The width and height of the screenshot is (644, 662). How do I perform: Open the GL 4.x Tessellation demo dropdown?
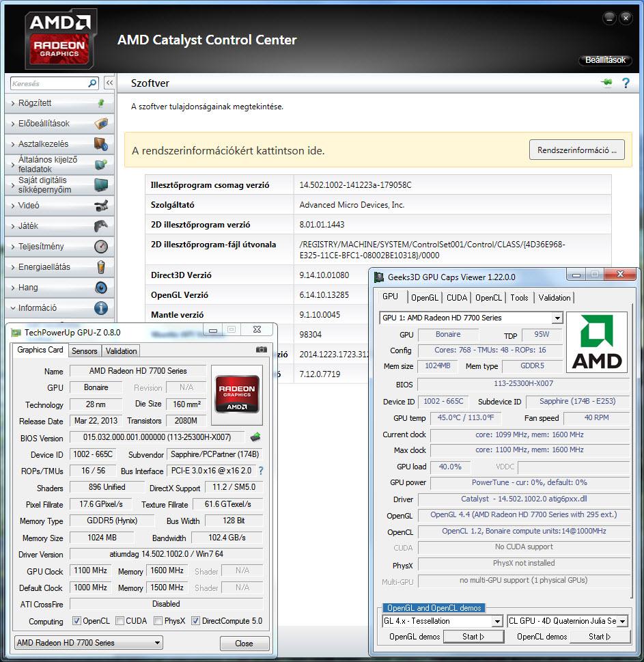point(497,621)
